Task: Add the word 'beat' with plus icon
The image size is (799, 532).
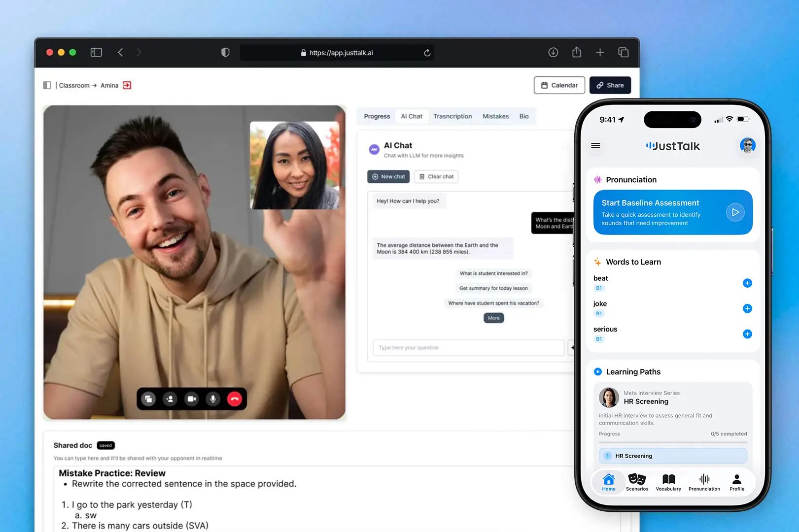Action: coord(747,283)
